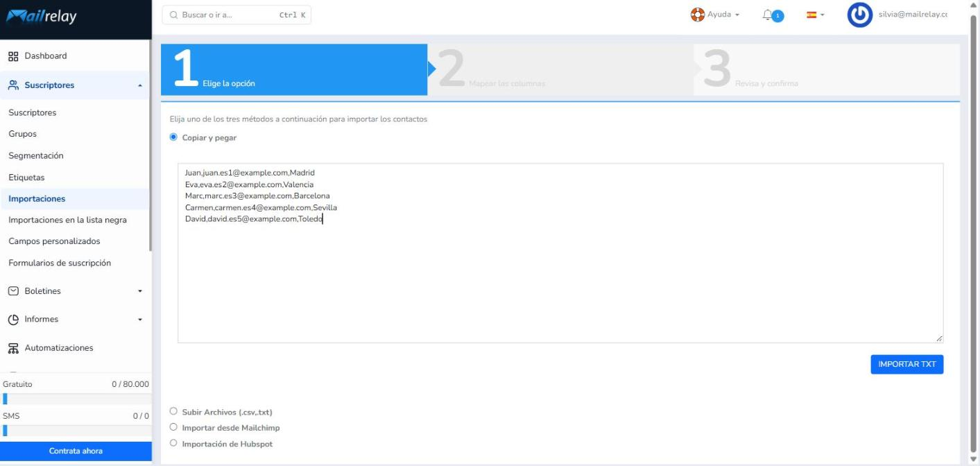Click the Gratuito usage progress bar
Image resolution: width=980 pixels, height=466 pixels.
click(x=76, y=399)
